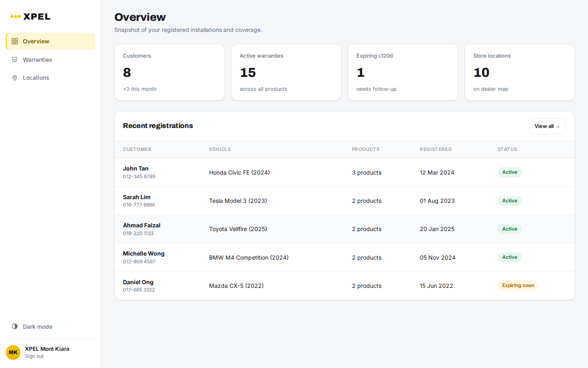Click the Warranties shield icon
Screen dimensions: 588x368
[15, 60]
